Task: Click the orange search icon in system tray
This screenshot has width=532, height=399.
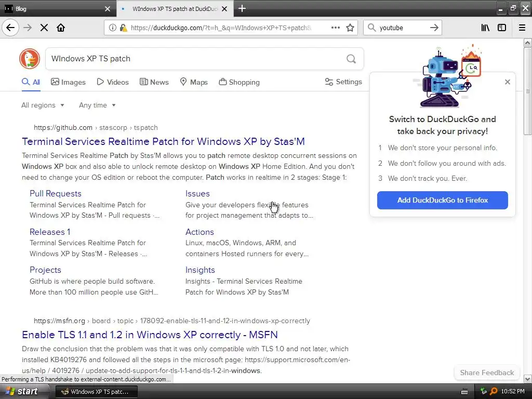Action: [x=494, y=391]
